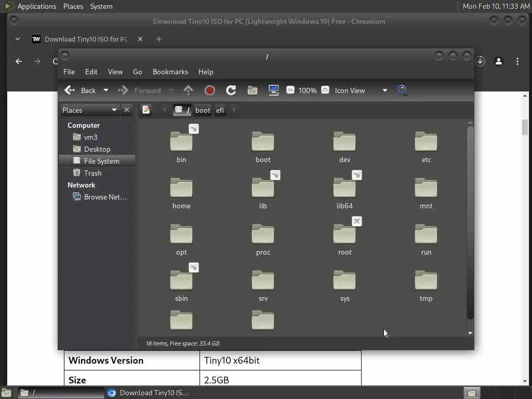Reload the current folder view

tap(231, 90)
